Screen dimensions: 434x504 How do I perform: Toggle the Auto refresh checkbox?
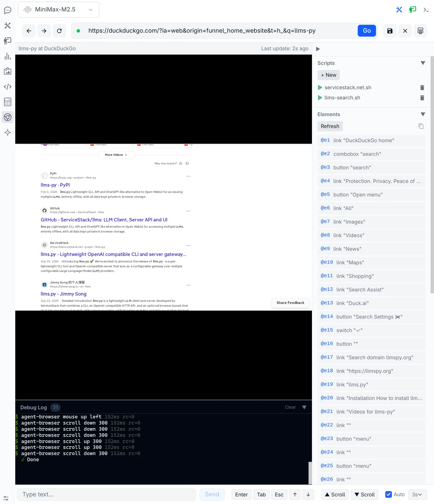[x=388, y=494]
